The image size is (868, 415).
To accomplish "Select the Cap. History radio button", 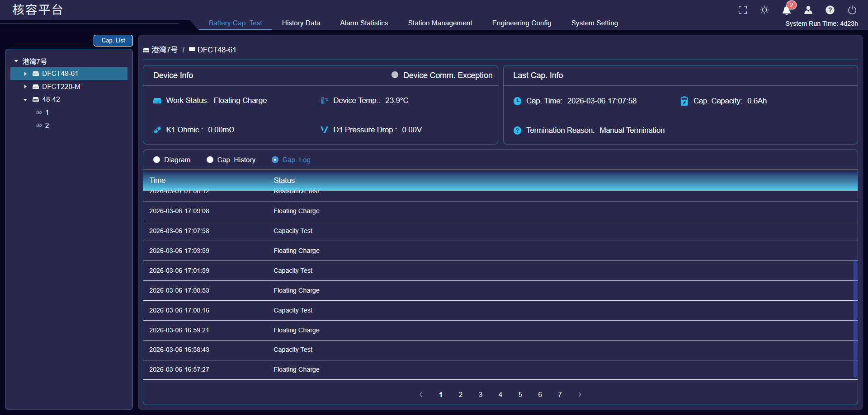I will pyautogui.click(x=210, y=160).
